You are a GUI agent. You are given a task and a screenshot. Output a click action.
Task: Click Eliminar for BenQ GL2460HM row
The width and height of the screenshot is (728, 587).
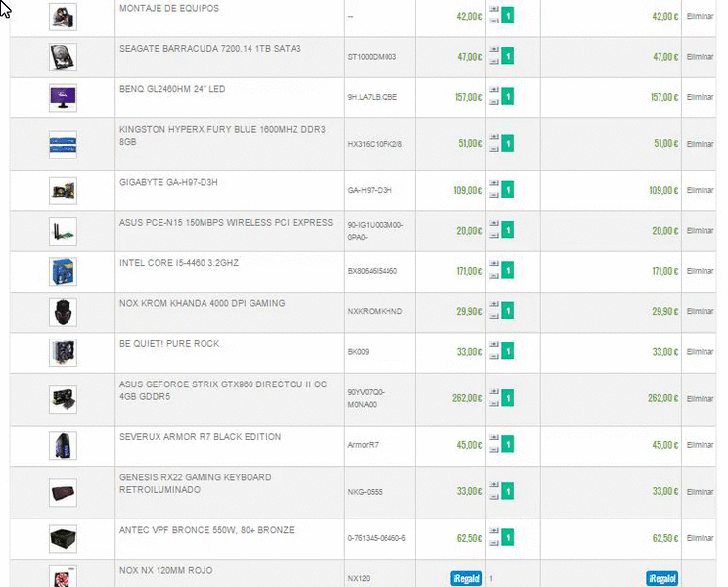click(700, 97)
